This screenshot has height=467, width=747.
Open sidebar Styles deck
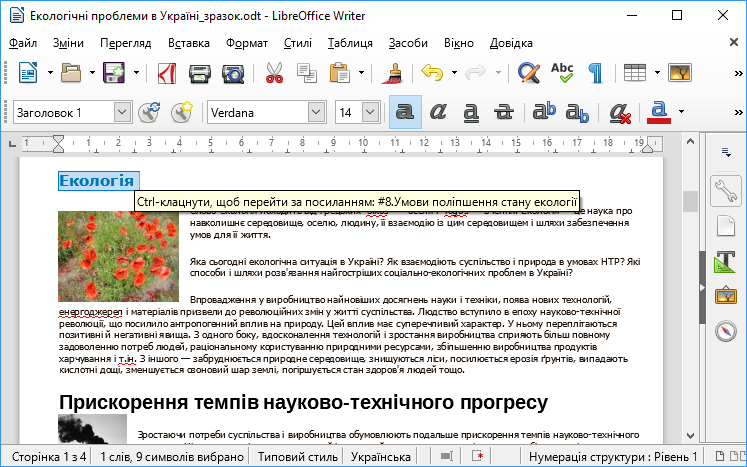click(x=726, y=261)
